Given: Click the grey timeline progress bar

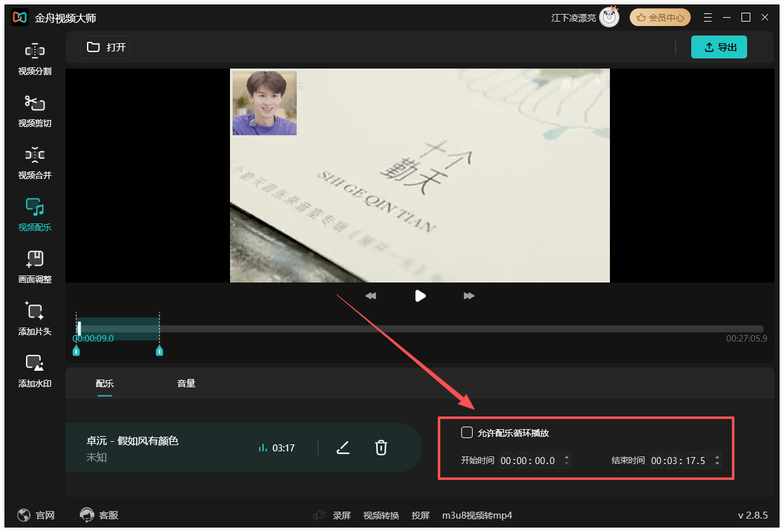Looking at the screenshot, I should coord(420,329).
